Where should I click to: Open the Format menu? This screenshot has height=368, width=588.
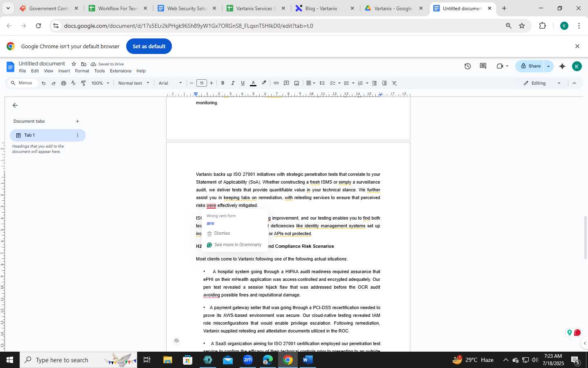pos(82,71)
